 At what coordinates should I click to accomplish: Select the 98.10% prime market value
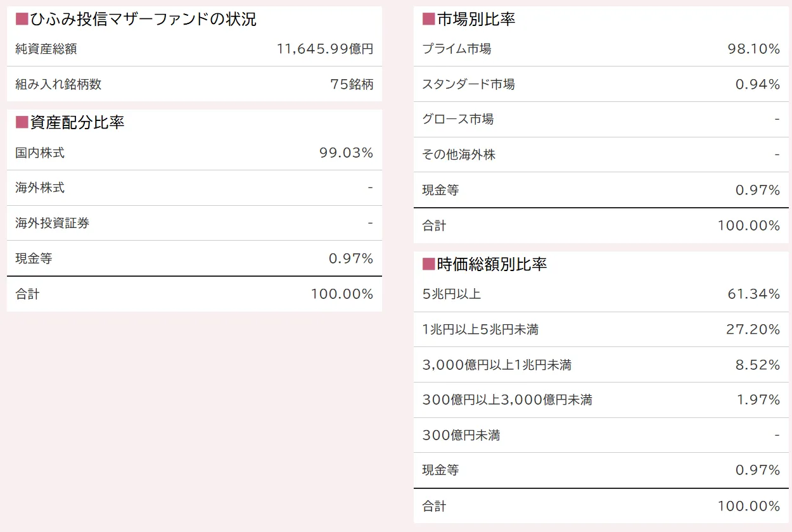pyautogui.click(x=754, y=49)
